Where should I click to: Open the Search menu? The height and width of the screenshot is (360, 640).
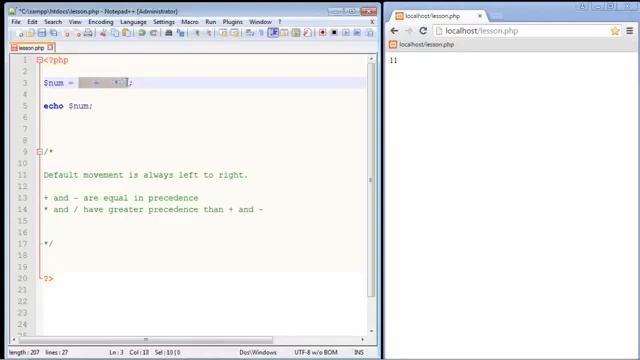(53, 22)
